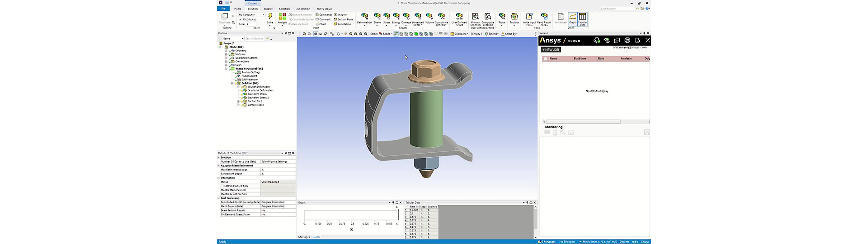Screen dimensions: 868x244
Task: Switch to the Display ribbon tab
Action: pos(269,9)
